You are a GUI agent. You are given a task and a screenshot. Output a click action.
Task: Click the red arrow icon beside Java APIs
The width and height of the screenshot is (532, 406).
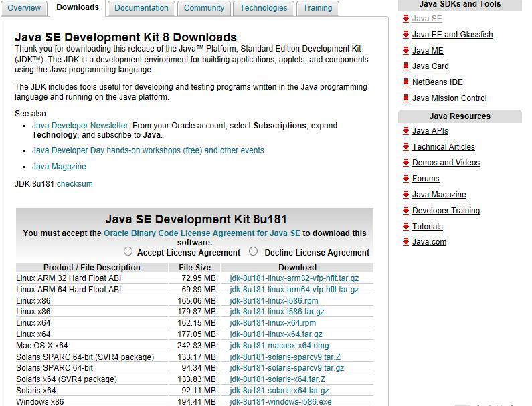406,131
